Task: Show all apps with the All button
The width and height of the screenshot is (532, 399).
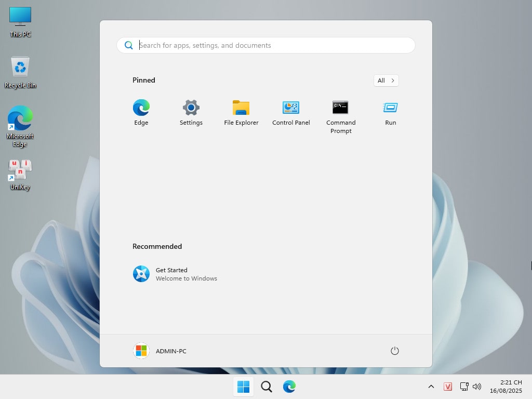Action: click(386, 81)
